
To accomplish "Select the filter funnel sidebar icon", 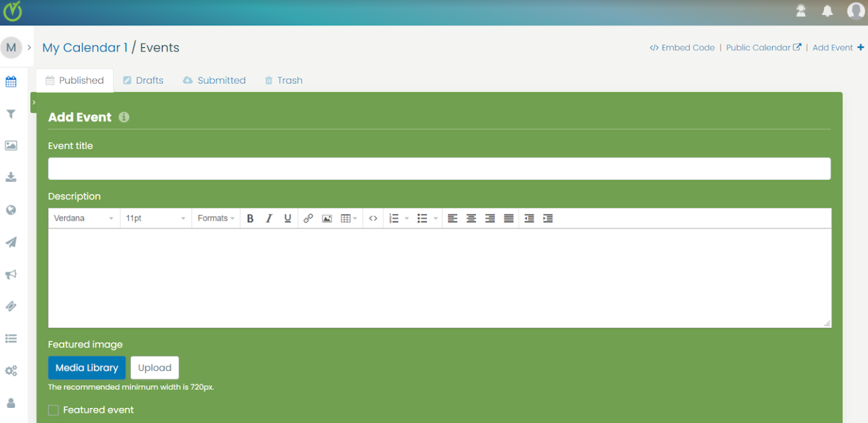I will click(11, 114).
